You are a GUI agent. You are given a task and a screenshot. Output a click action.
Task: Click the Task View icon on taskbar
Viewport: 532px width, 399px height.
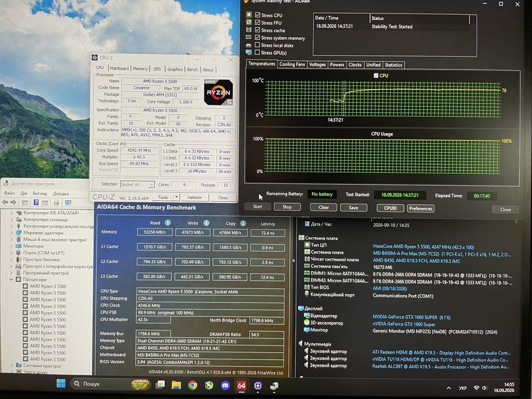tap(160, 384)
